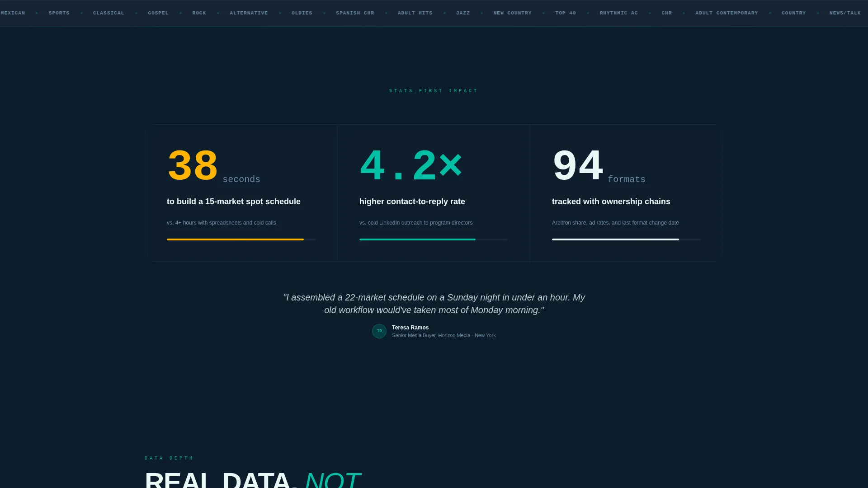Click the CLASSICAL format in the ticker
Viewport: 868px width, 488px height.
click(x=108, y=13)
